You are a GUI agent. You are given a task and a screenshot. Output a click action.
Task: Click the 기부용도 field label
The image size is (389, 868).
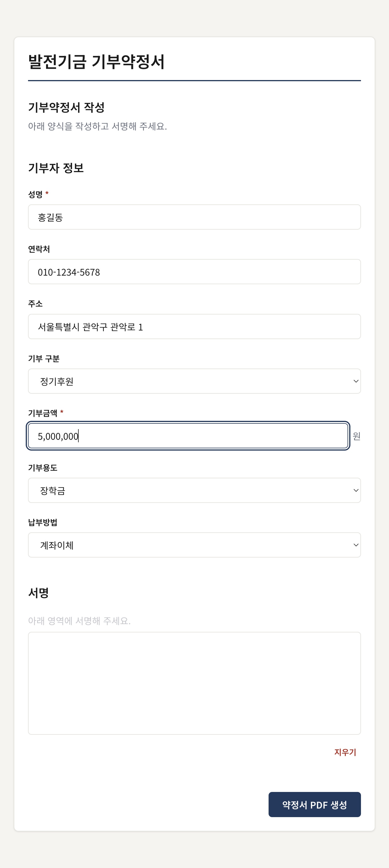[x=43, y=468]
